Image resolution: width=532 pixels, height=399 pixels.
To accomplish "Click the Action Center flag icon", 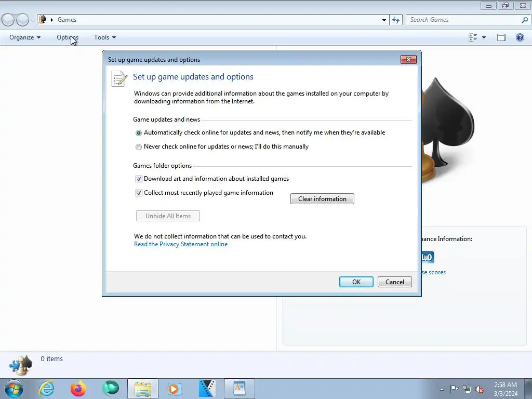I will (x=454, y=389).
